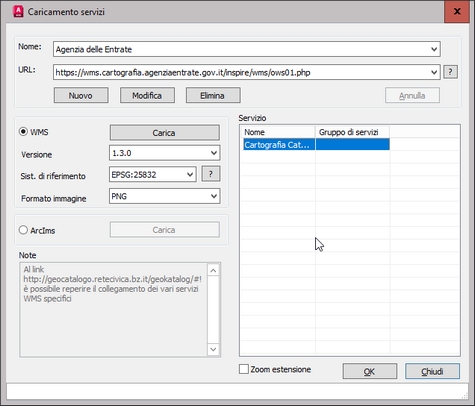This screenshot has width=475, height=406.
Task: Click the Nuovo button
Action: [81, 95]
